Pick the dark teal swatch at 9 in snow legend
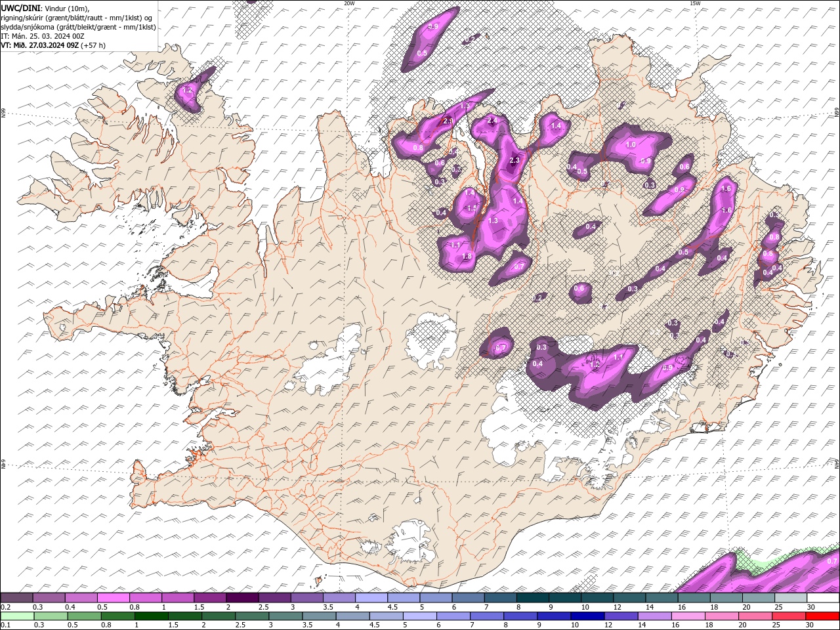 564,598
